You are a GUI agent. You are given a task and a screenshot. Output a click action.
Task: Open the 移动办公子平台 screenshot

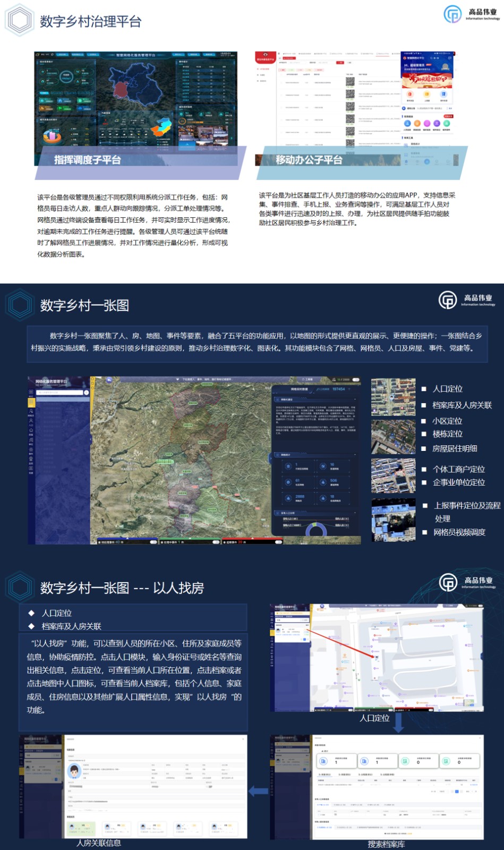pos(356,108)
